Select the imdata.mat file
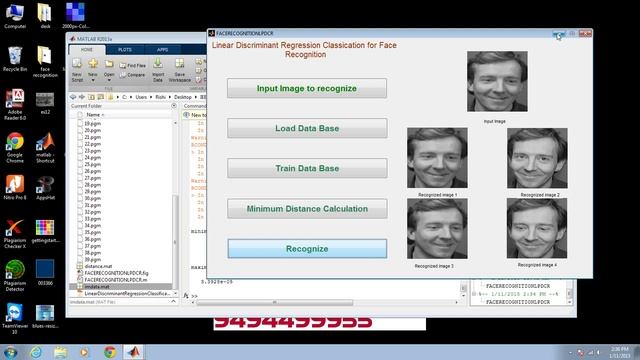Viewport: 640px width, 360px height. pyautogui.click(x=97, y=287)
